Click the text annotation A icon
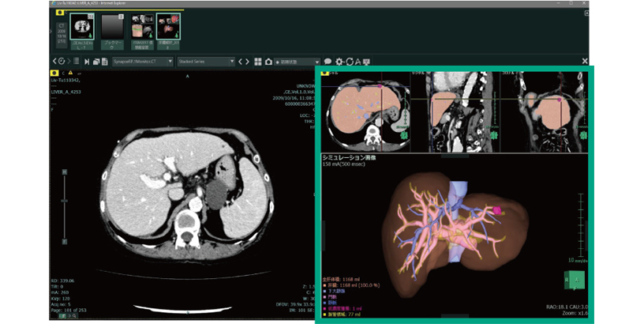644x324 pixels. [358, 62]
